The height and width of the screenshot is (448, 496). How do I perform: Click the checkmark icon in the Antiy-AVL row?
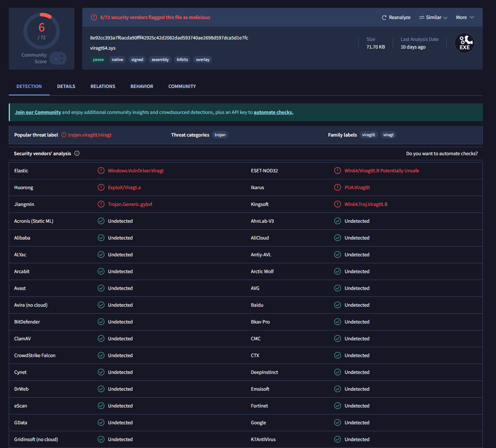point(338,254)
